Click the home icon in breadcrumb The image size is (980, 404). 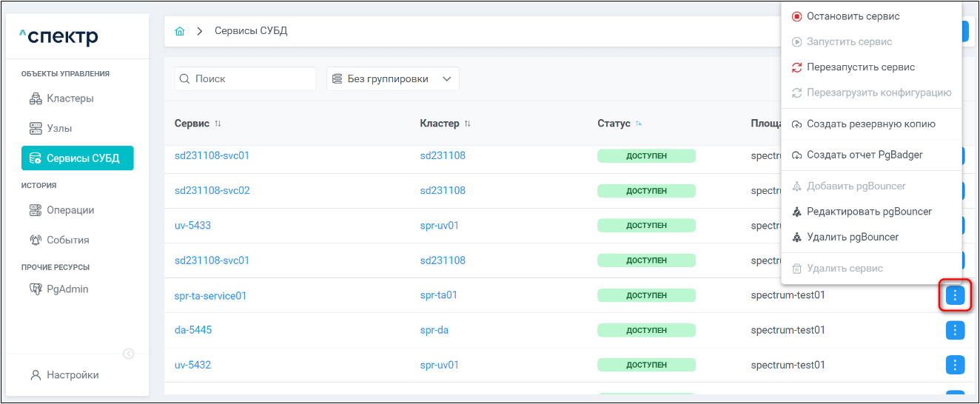(x=180, y=31)
